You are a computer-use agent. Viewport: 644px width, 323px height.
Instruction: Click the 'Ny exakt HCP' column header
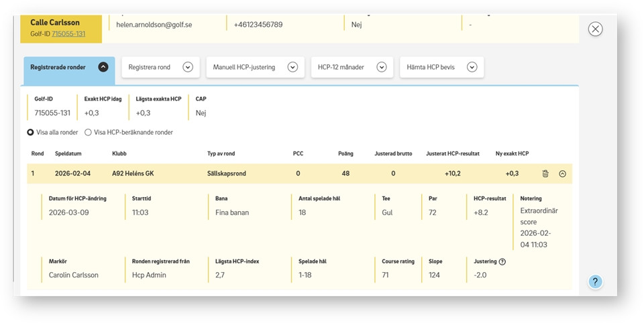[x=512, y=153]
